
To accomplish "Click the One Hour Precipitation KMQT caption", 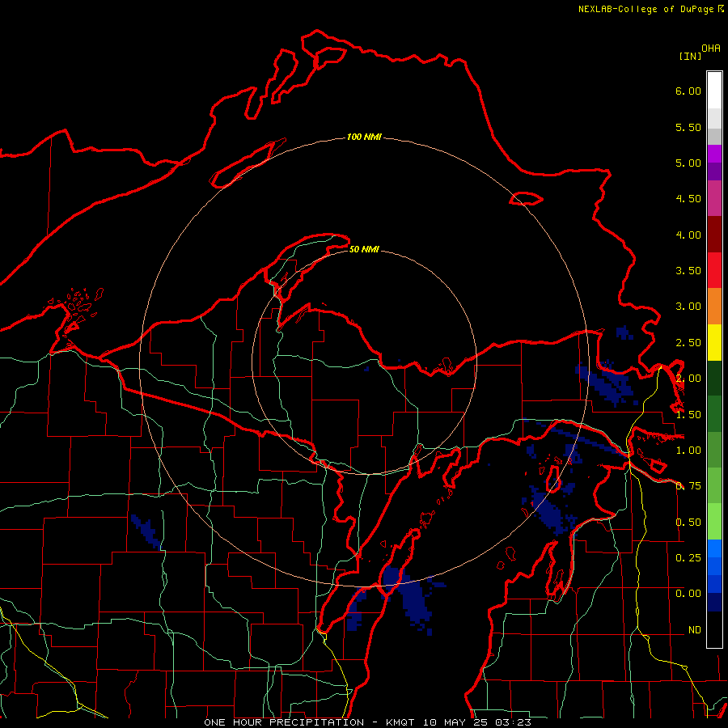I will [367, 722].
